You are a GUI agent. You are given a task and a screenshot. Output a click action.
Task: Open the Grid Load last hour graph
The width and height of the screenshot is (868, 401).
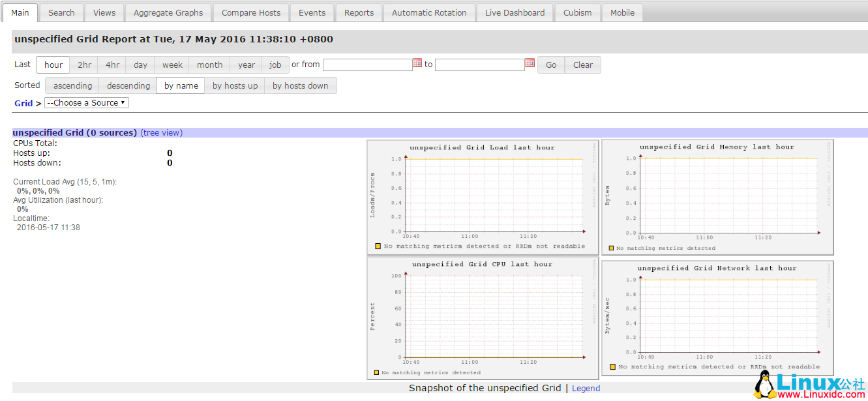pos(483,197)
